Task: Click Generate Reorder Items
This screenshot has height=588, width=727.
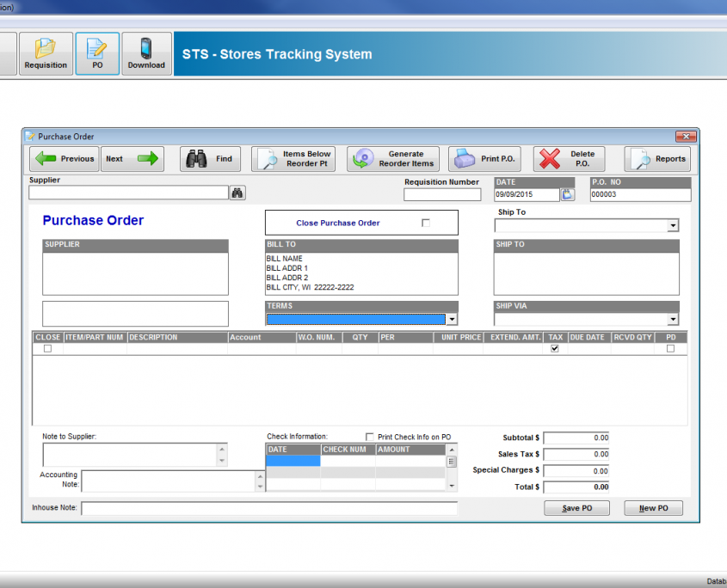Action: pyautogui.click(x=392, y=159)
